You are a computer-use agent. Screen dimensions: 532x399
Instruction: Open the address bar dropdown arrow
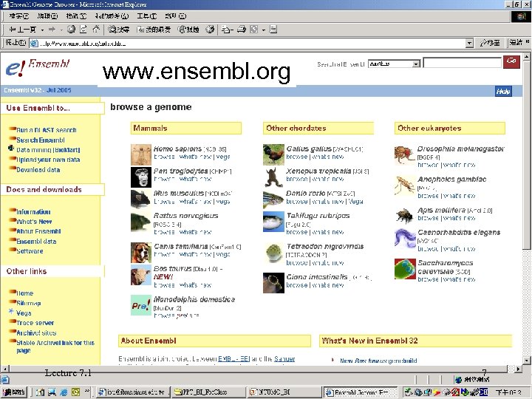point(469,43)
